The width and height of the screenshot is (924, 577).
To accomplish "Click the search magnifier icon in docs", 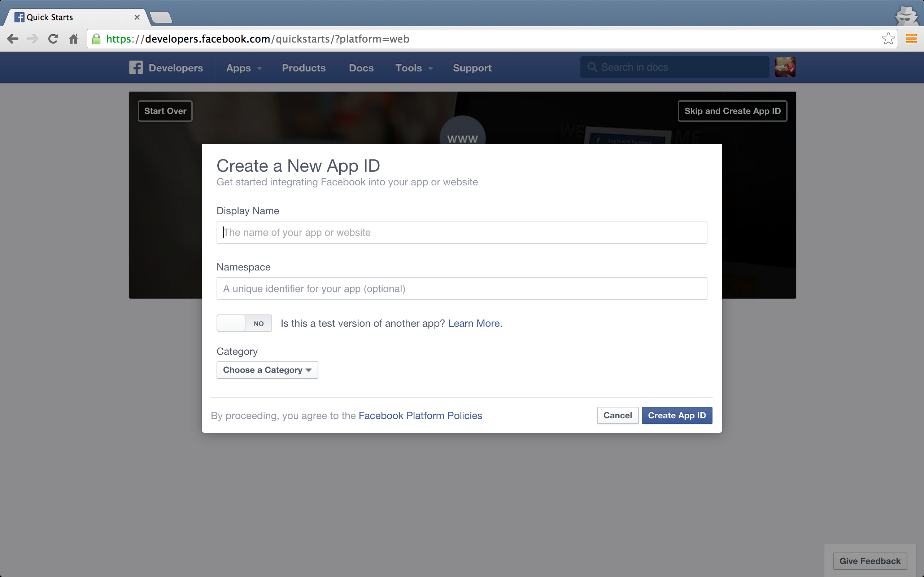I will [x=592, y=67].
